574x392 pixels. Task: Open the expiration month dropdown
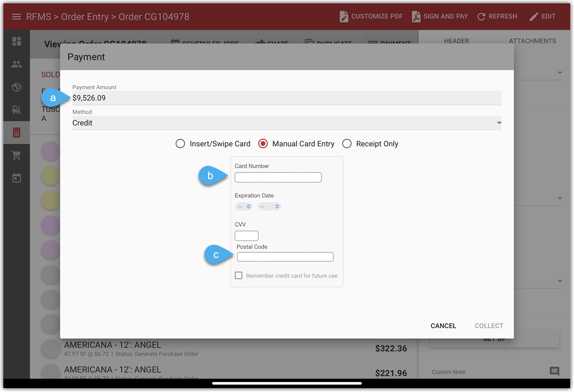click(244, 206)
